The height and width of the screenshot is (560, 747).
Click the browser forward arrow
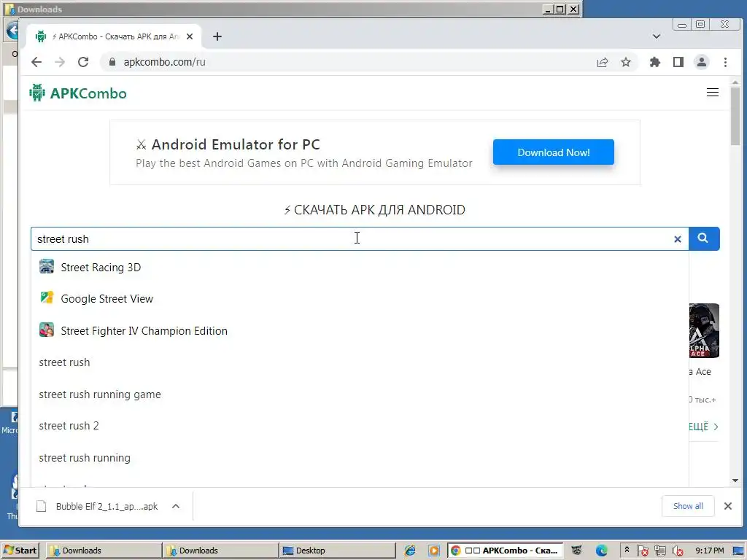pos(60,62)
